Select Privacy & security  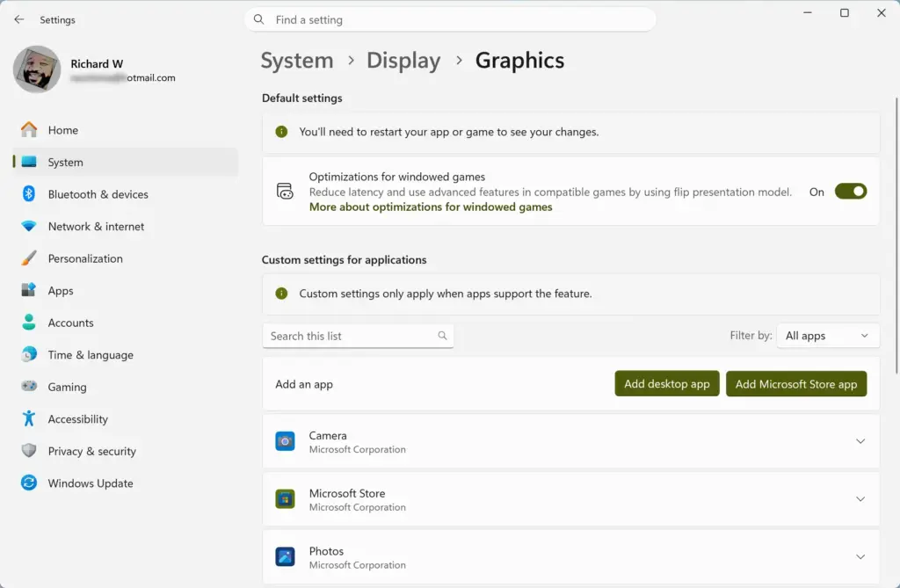tap(125, 451)
